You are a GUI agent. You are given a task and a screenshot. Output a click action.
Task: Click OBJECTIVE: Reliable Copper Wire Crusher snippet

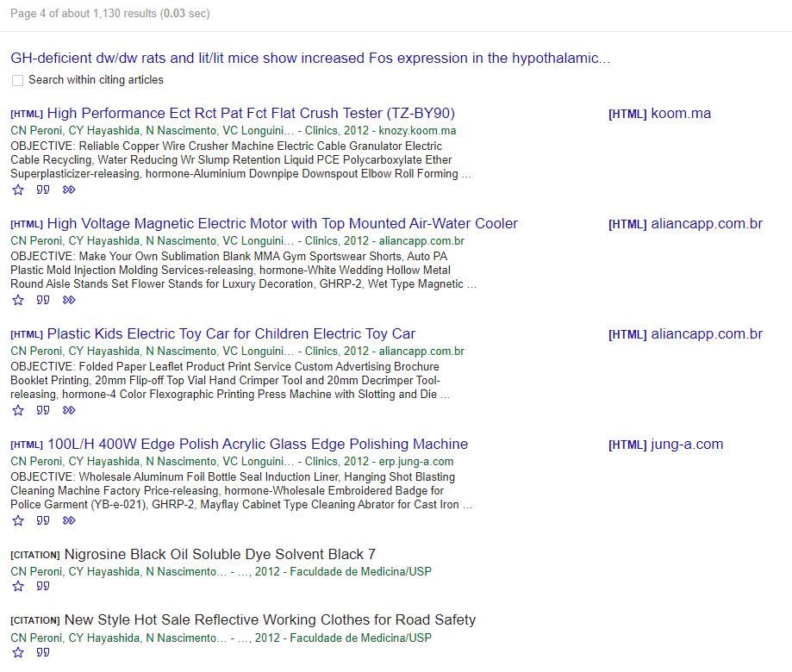pos(241,160)
